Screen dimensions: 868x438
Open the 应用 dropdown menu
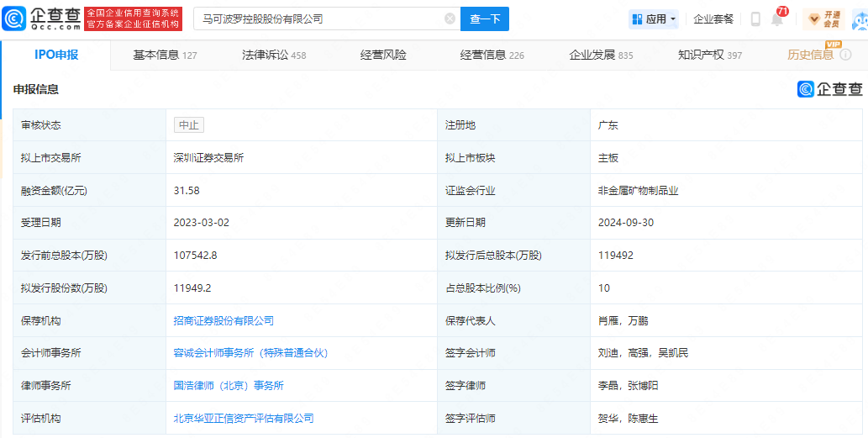click(654, 18)
